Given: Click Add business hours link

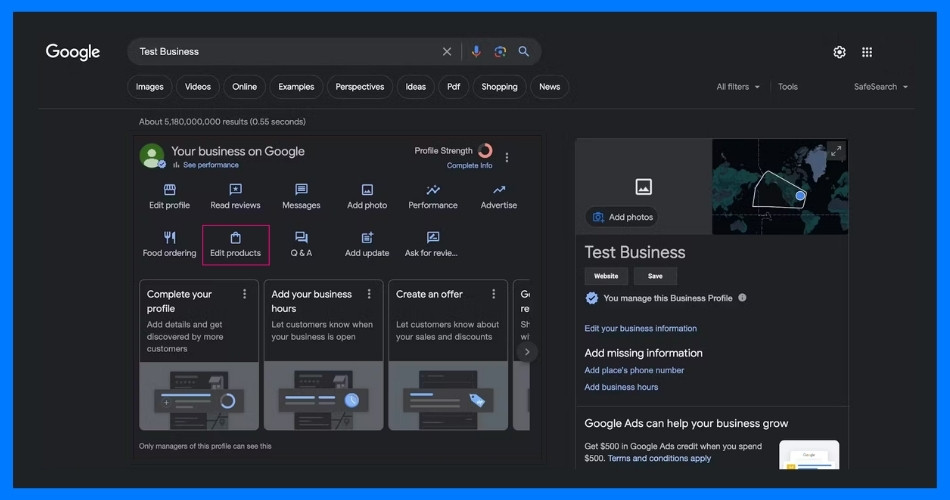Looking at the screenshot, I should [x=621, y=387].
